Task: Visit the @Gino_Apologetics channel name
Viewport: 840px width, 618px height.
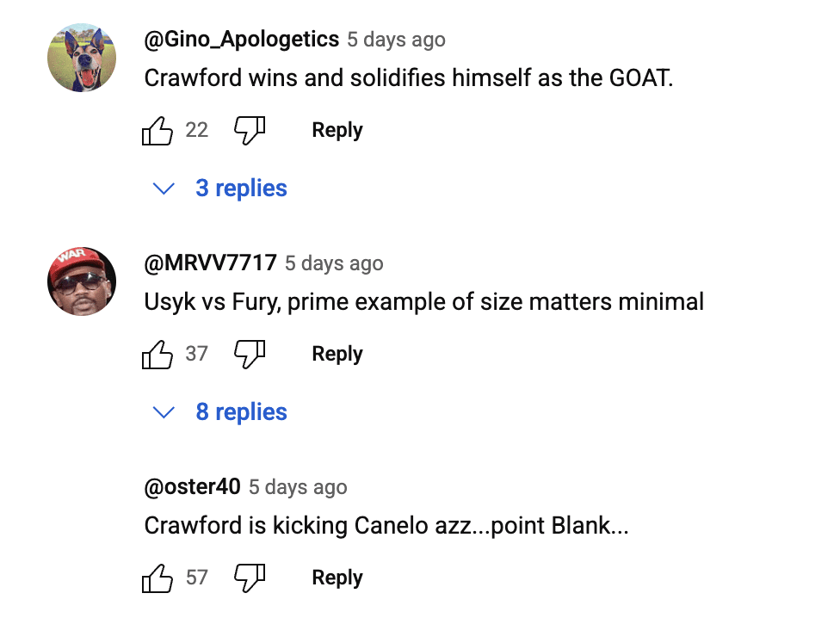Action: coord(242,40)
